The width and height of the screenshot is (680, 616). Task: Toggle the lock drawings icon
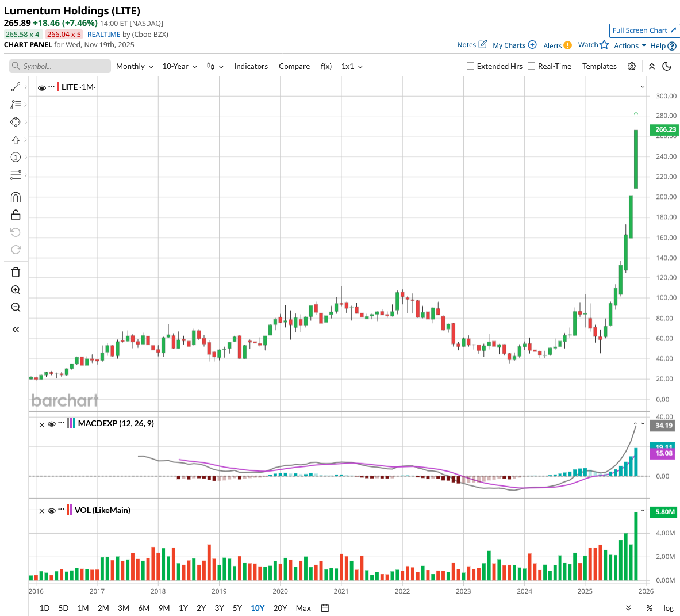pyautogui.click(x=16, y=215)
